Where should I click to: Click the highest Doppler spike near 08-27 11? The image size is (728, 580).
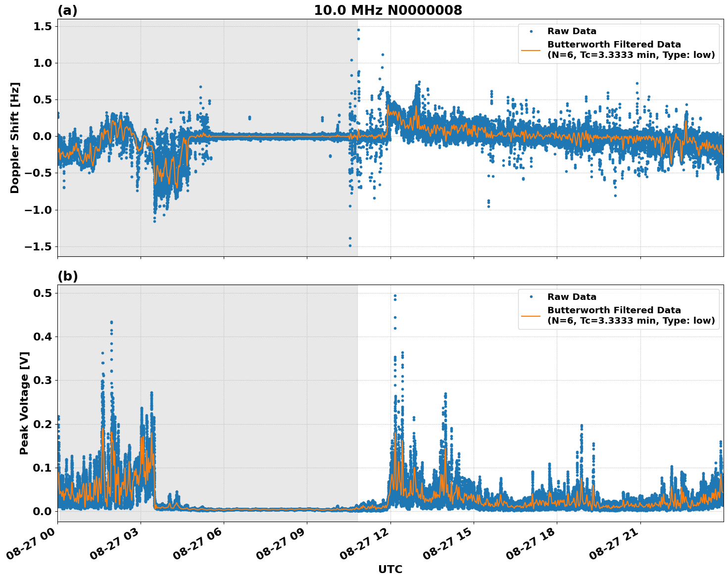tap(358, 30)
